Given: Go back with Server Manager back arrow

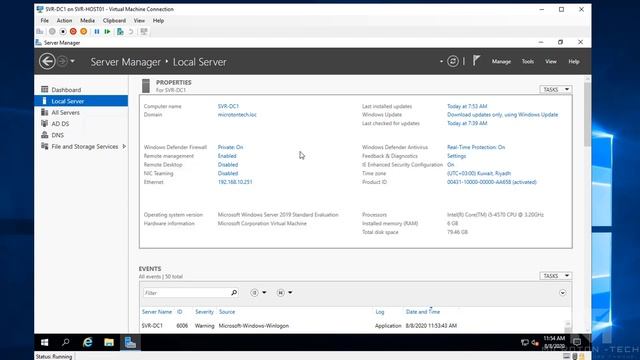Looking at the screenshot, I should 47,62.
